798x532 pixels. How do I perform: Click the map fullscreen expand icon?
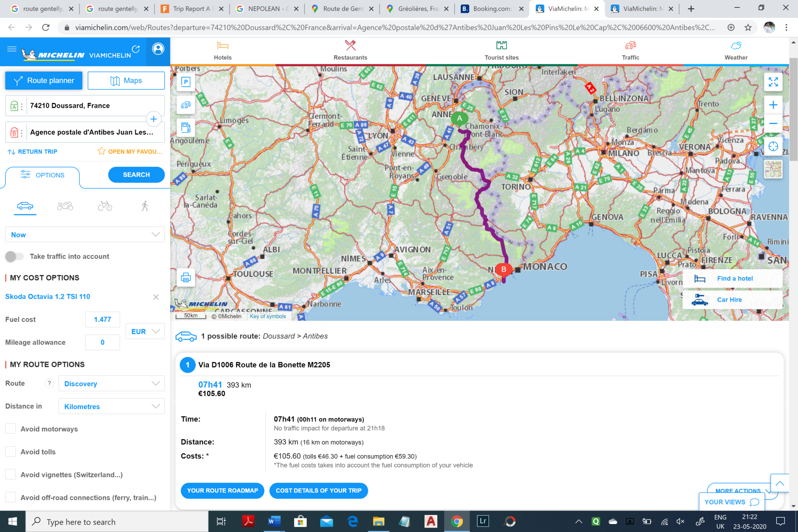773,82
